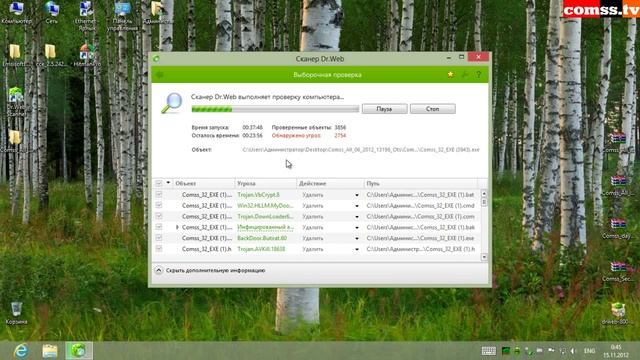This screenshot has width=640, height=360.
Task: Open Internet Explorer from the taskbar
Action: point(21,351)
